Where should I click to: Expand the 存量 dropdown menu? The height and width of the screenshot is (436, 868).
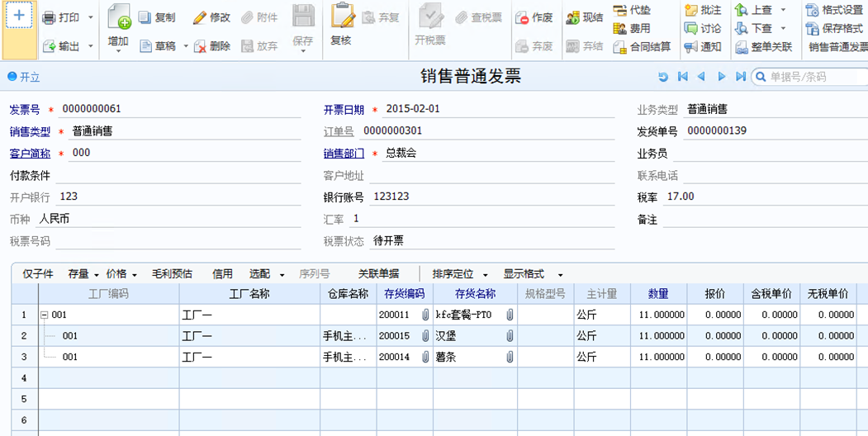pyautogui.click(x=97, y=274)
